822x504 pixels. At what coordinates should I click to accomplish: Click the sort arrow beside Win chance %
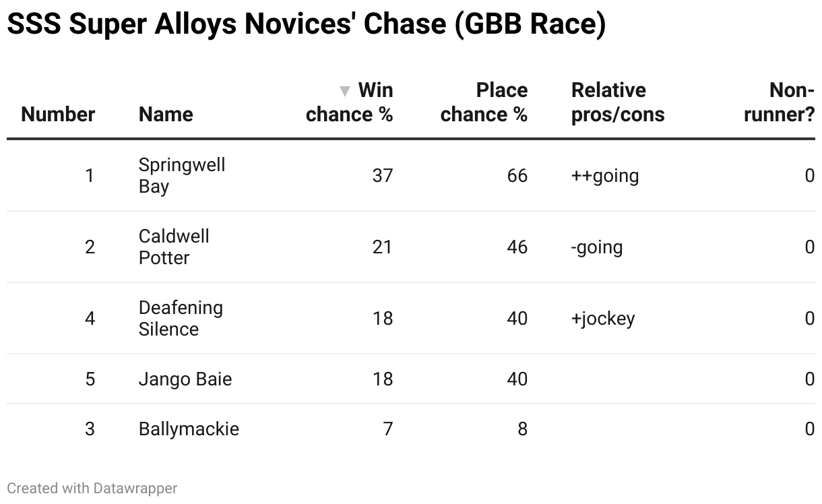coord(345,91)
